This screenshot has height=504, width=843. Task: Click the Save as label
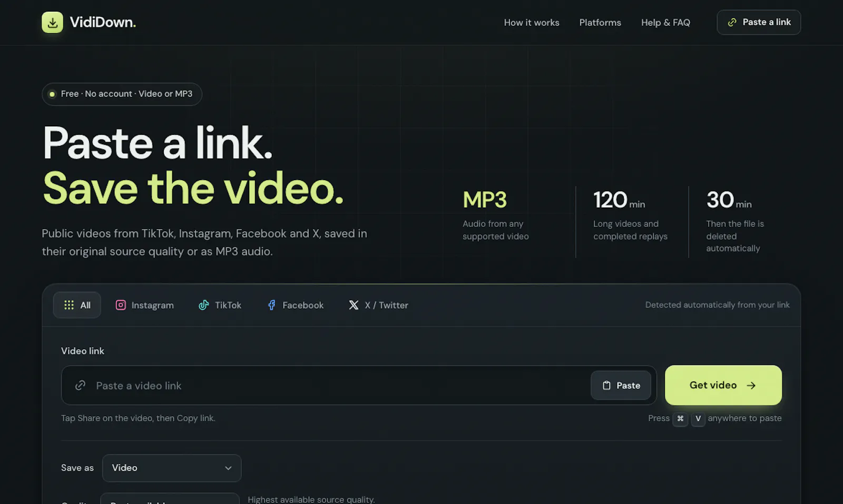(77, 468)
